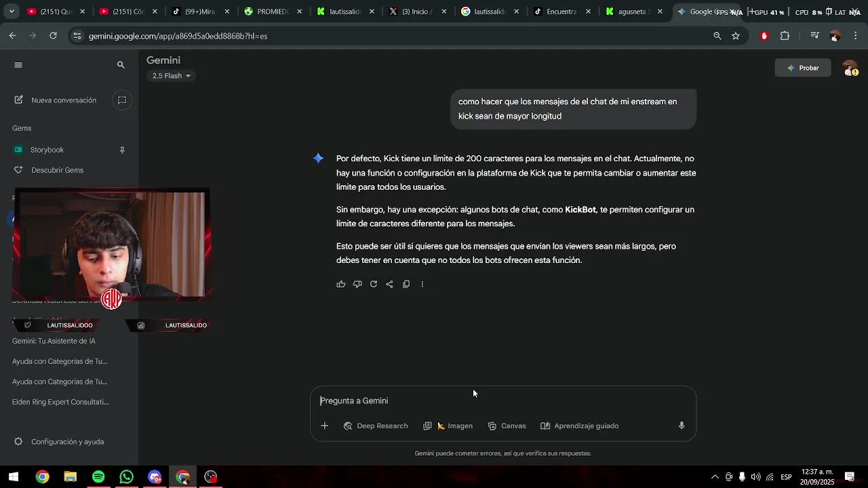Open temporary chat icon beside Nueva conversación
Viewport: 868px width, 488px height.
click(x=122, y=100)
